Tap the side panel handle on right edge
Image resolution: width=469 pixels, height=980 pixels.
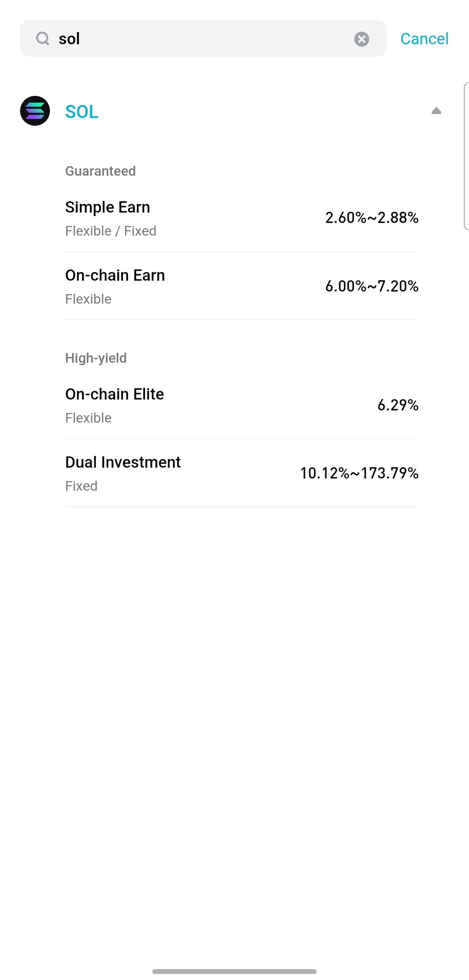tap(466, 156)
